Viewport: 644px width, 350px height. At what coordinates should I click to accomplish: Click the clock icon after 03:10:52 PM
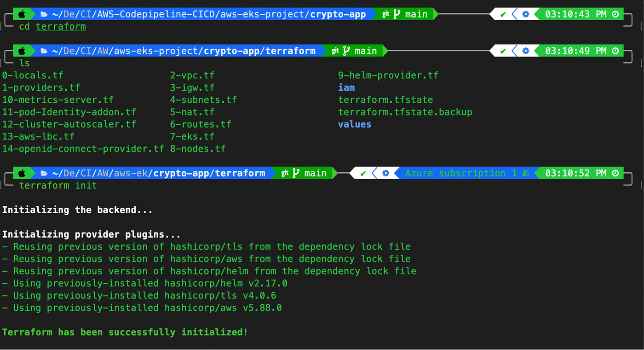click(615, 174)
